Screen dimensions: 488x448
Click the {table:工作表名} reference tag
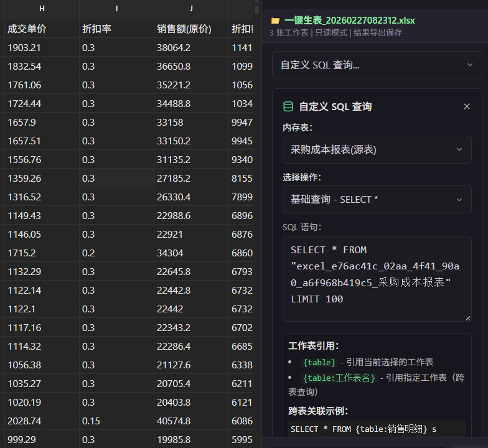tap(339, 378)
